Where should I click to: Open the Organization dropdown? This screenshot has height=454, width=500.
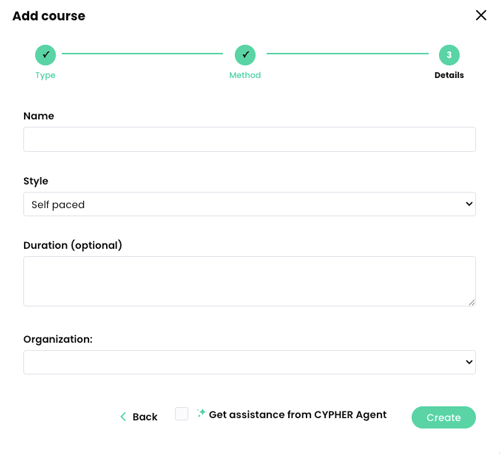tap(249, 362)
